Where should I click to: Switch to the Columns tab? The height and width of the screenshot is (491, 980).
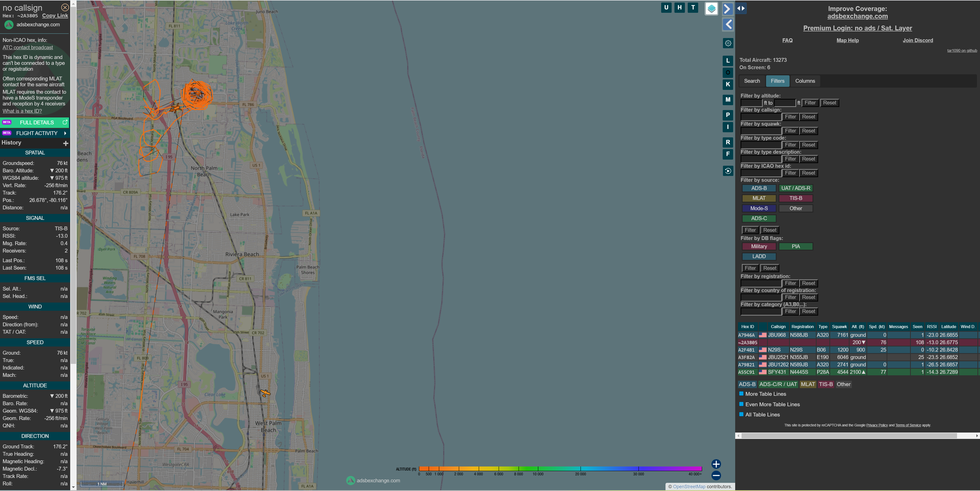click(x=805, y=81)
